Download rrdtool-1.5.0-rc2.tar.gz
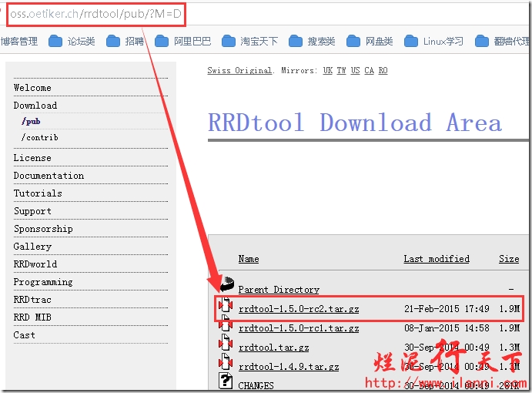The image size is (532, 393). click(299, 309)
